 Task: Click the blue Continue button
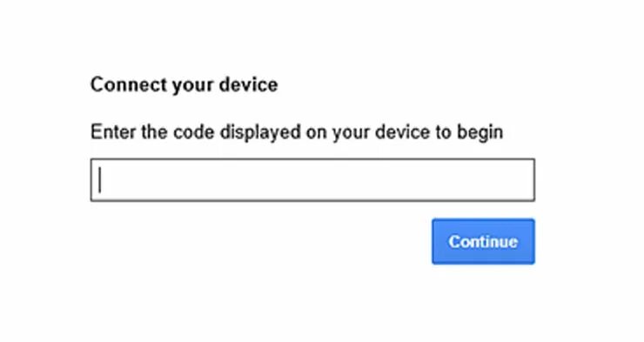[x=483, y=241]
